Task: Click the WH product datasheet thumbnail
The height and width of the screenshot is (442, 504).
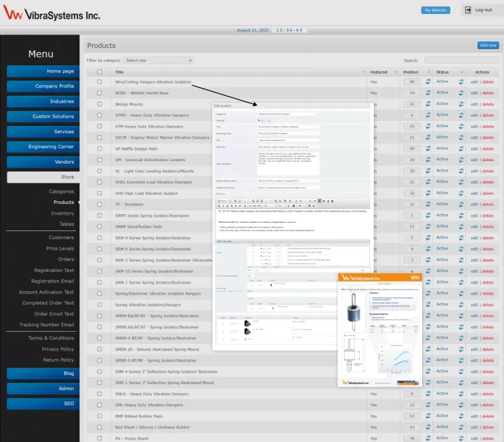Action: tap(379, 330)
